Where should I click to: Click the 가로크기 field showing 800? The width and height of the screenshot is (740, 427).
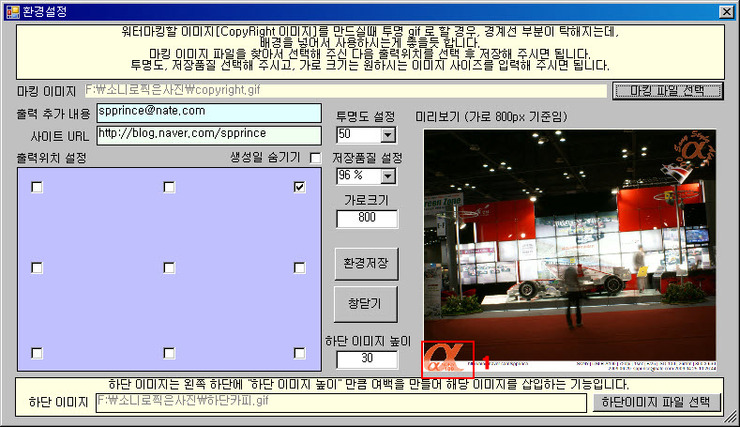367,218
